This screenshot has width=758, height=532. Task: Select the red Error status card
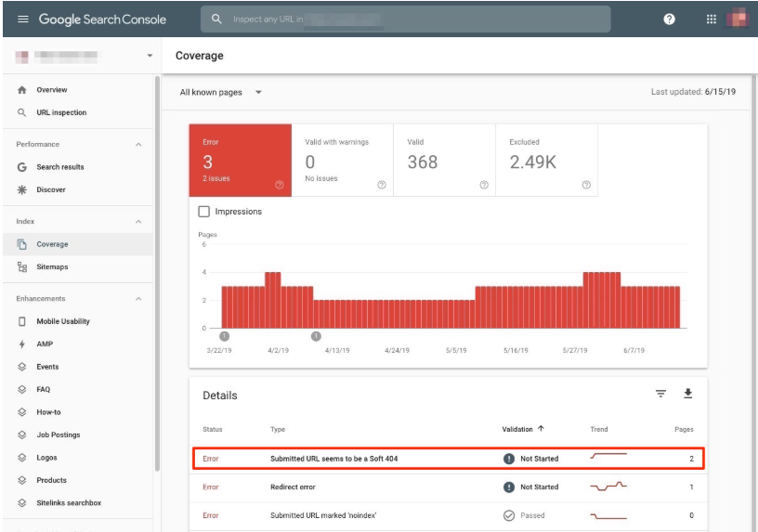(240, 160)
